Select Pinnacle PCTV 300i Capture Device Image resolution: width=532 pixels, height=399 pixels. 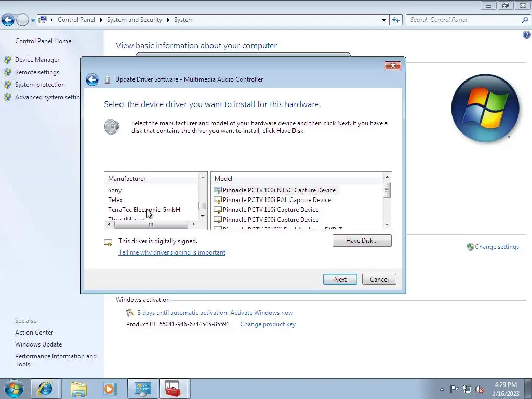[270, 220]
